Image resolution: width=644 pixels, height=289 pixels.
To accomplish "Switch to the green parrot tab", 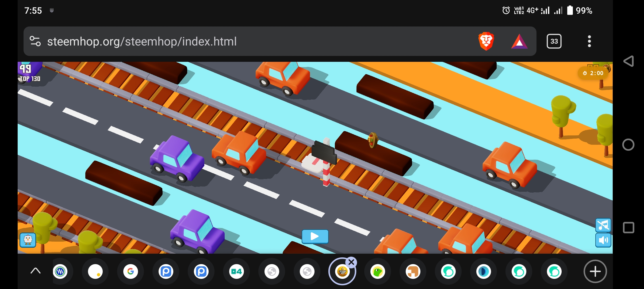I will (x=378, y=272).
